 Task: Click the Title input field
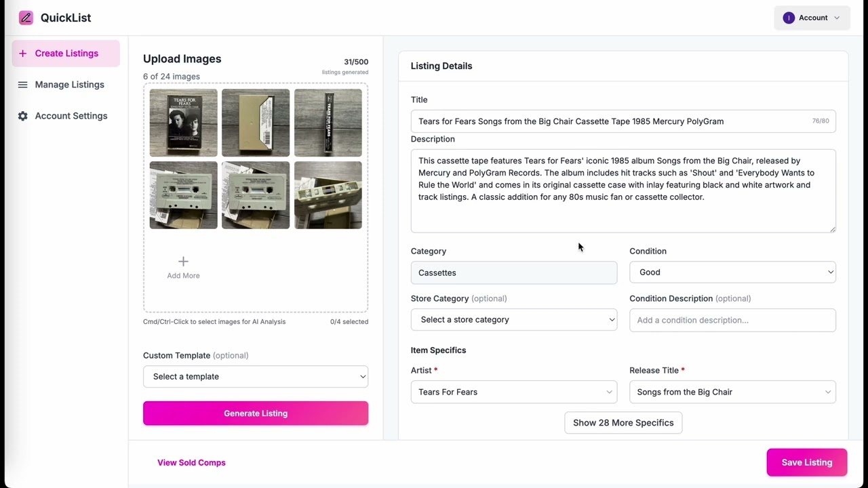coord(623,121)
